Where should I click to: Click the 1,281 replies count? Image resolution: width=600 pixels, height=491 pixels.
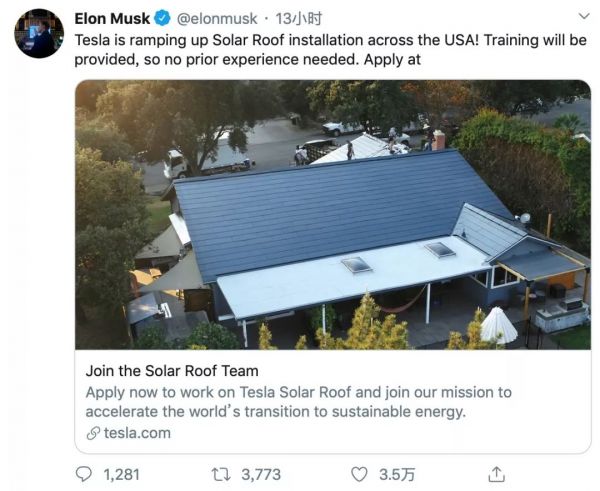[x=121, y=473]
